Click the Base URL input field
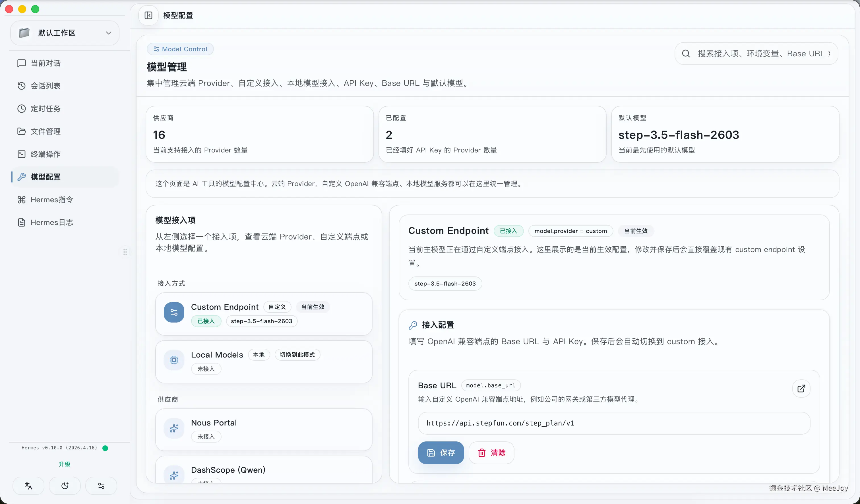The height and width of the screenshot is (504, 860). pos(614,423)
